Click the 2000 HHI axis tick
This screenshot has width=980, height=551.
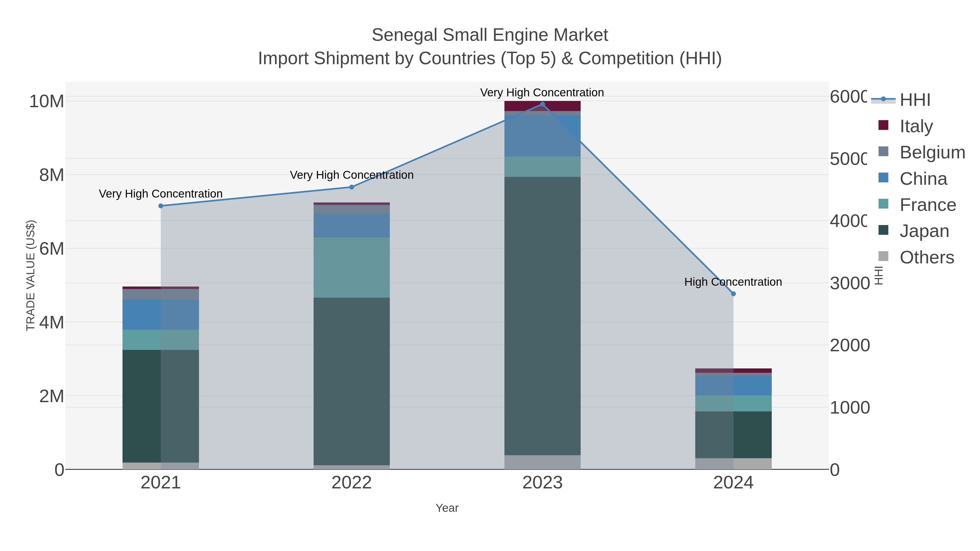(850, 345)
